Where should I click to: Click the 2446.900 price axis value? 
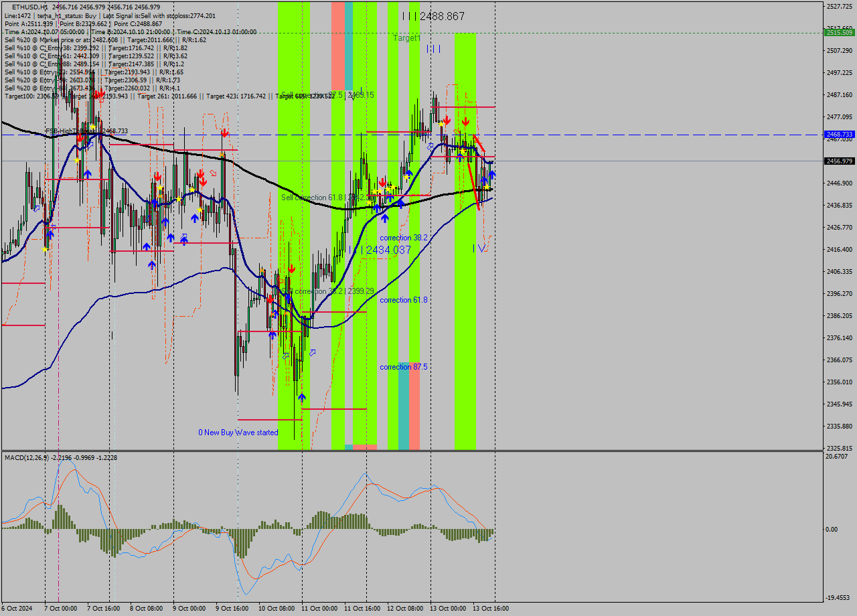click(839, 183)
